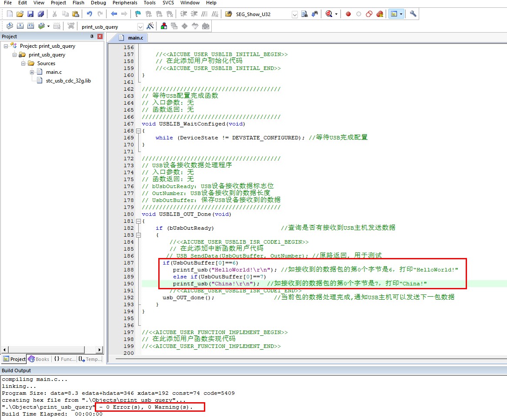Indent the selected lines

(183, 14)
